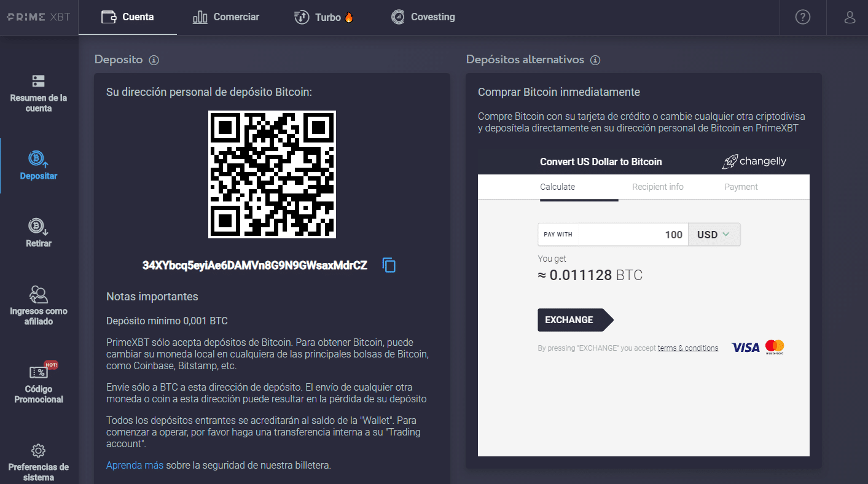Open the terms & conditions link

(x=688, y=348)
